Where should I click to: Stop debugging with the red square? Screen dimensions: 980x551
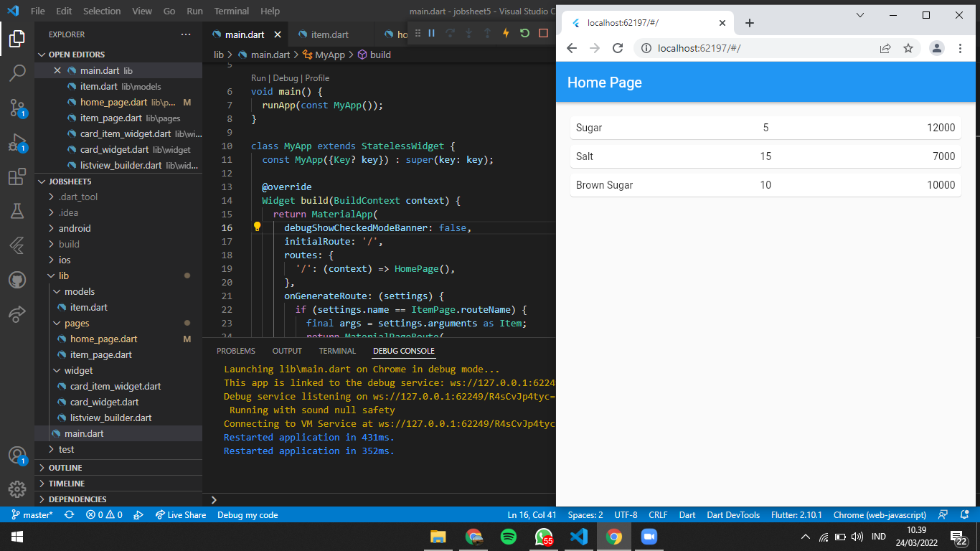(x=544, y=32)
